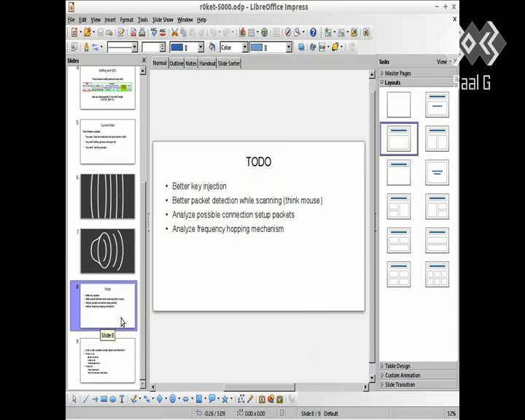
Task: Open the Slide Show menu
Action: click(x=163, y=20)
